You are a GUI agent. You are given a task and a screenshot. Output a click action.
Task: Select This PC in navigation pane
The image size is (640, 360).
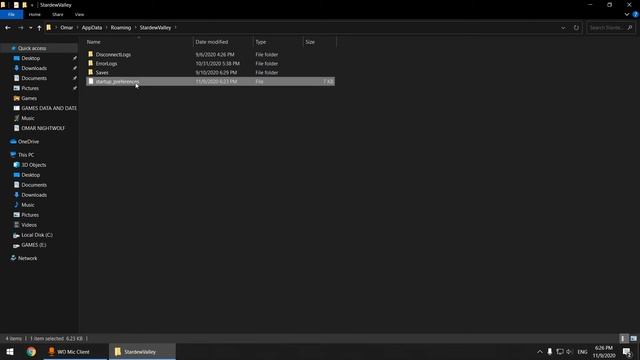tap(26, 155)
